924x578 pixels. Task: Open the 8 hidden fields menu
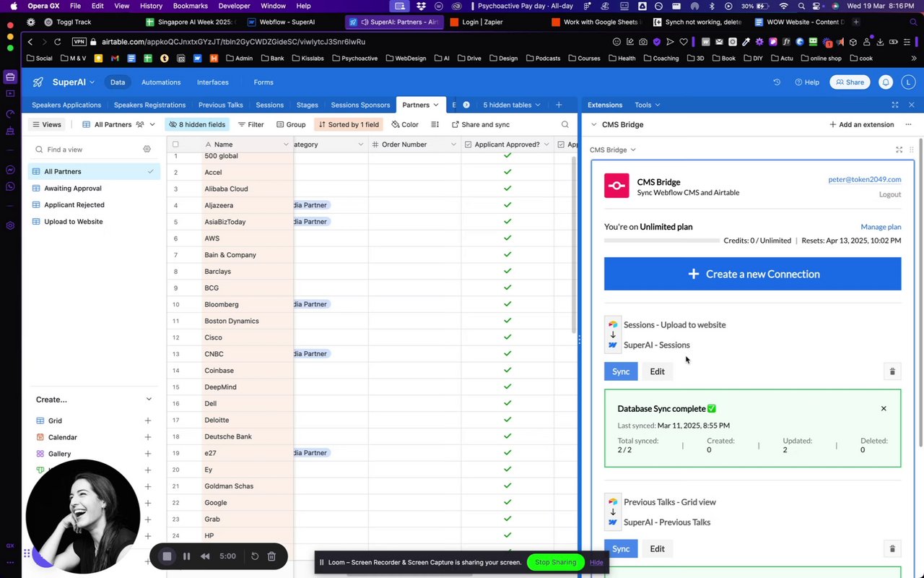click(x=196, y=124)
